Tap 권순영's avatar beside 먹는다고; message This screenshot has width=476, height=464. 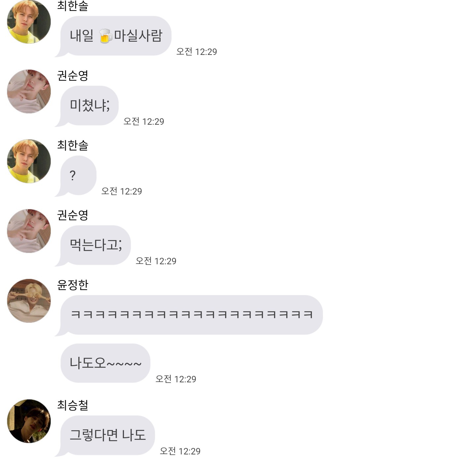pos(29,231)
